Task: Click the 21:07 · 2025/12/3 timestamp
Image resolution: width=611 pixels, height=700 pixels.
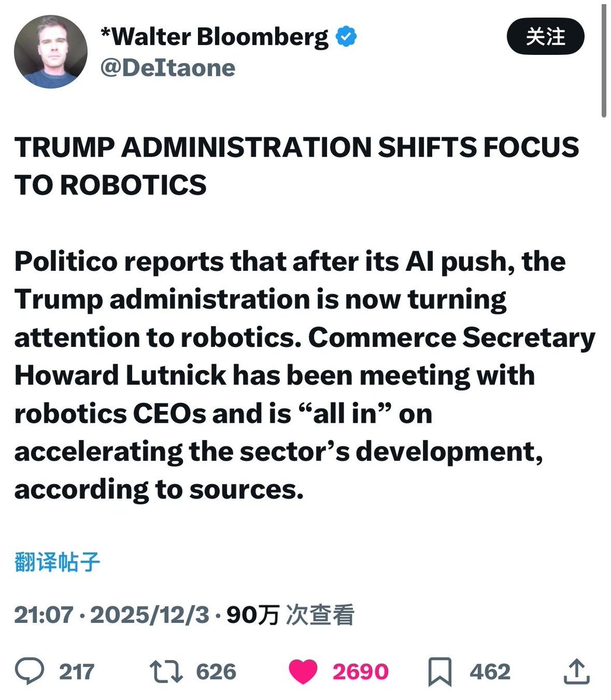Action: (x=112, y=615)
